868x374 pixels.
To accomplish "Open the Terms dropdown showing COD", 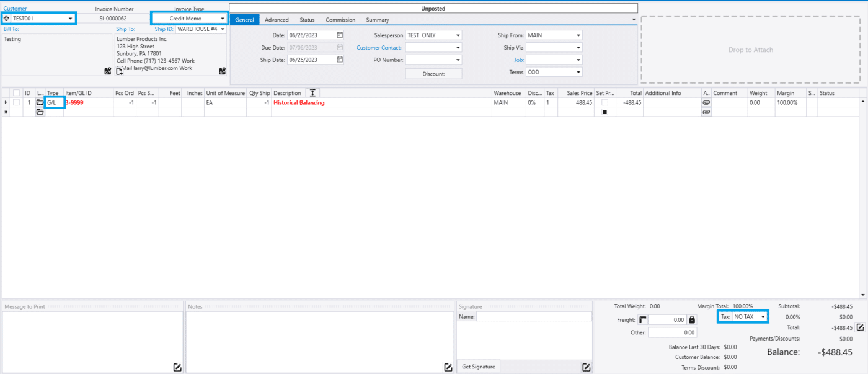I will [578, 73].
